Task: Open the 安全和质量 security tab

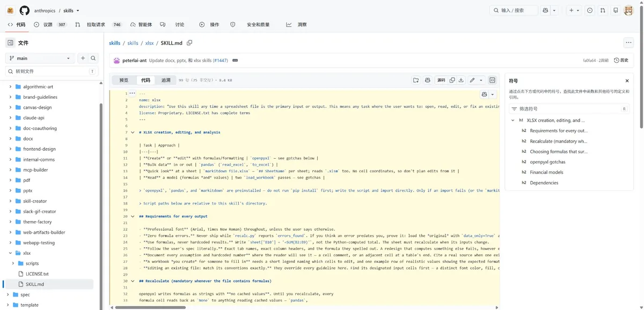Action: pos(251,25)
